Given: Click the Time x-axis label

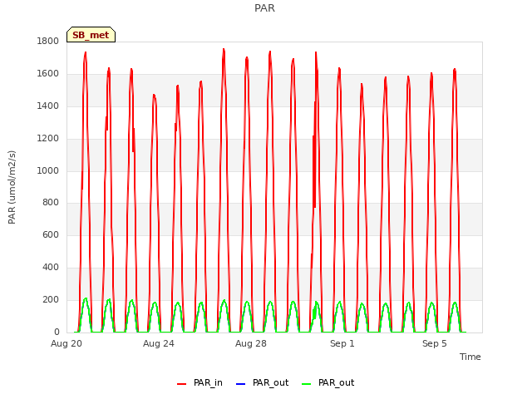Looking at the screenshot, I should coord(470,357).
